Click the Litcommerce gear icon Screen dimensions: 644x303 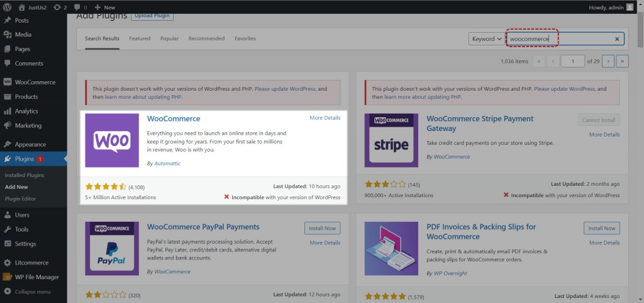[x=8, y=262]
